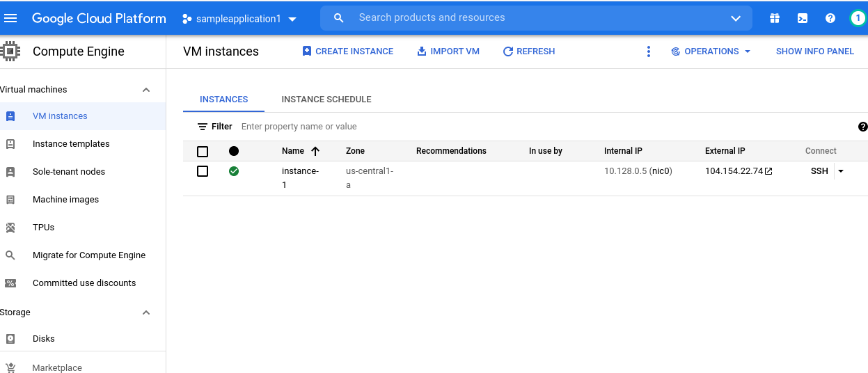Click the Search products and resources field

coord(536,18)
